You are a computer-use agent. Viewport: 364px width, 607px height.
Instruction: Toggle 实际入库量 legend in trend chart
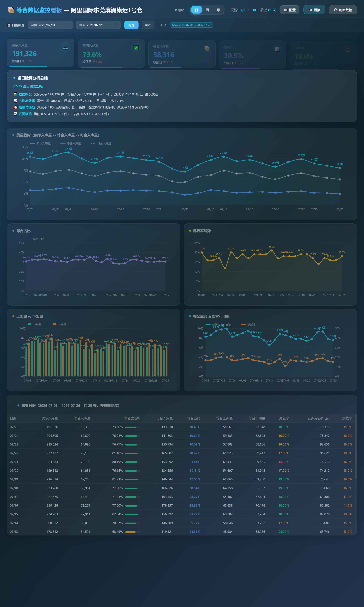coord(40,143)
